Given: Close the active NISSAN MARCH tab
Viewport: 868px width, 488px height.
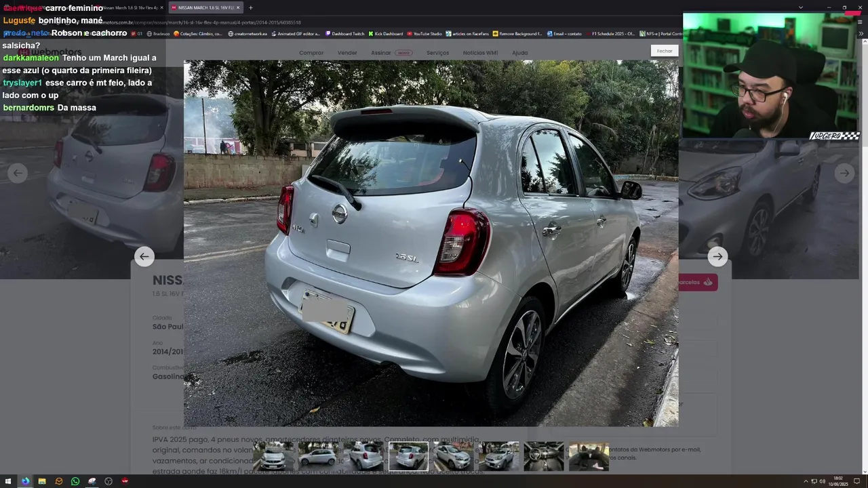Looking at the screenshot, I should 238,7.
